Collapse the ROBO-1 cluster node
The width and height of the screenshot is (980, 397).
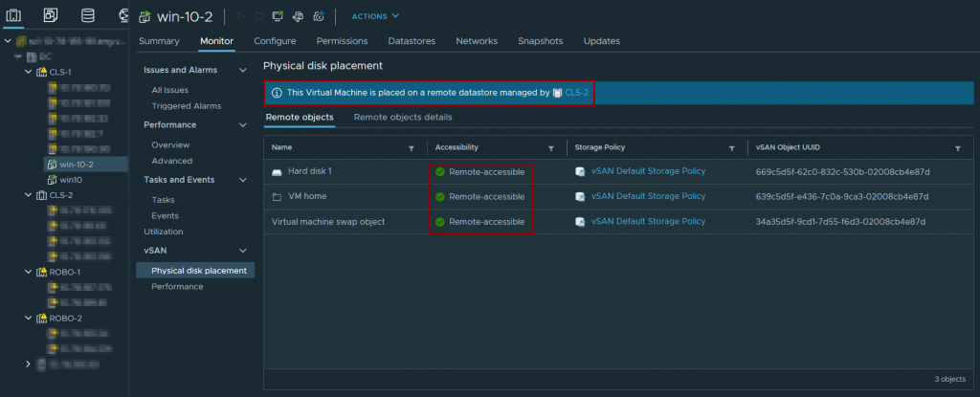[x=26, y=272]
